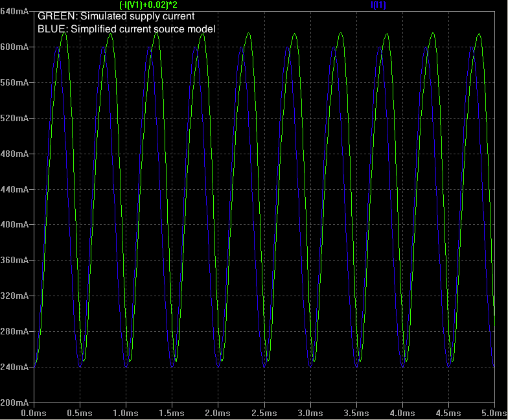508x420 pixels.
Task: Click the 3.0ms time axis label
Action: (x=310, y=414)
